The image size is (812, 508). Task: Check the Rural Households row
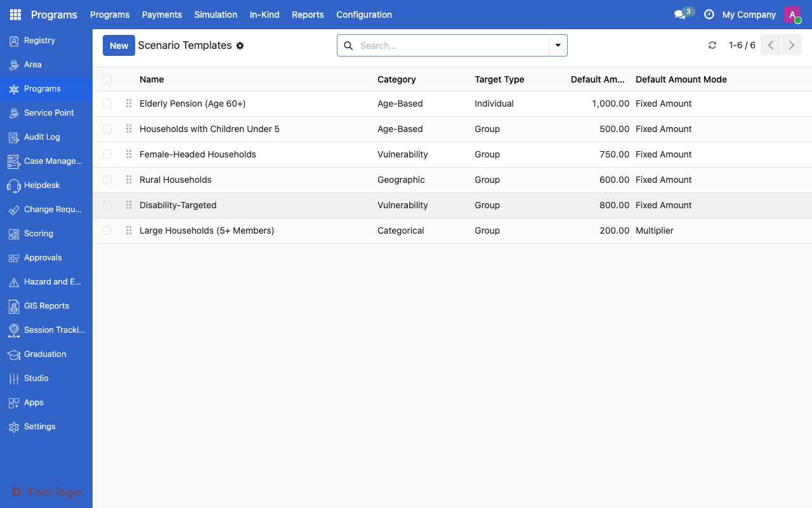click(107, 180)
